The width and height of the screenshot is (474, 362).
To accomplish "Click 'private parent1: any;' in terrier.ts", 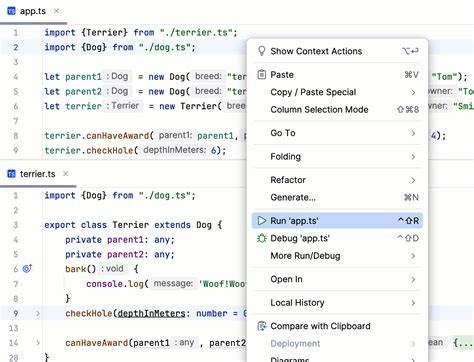I will coord(120,240).
